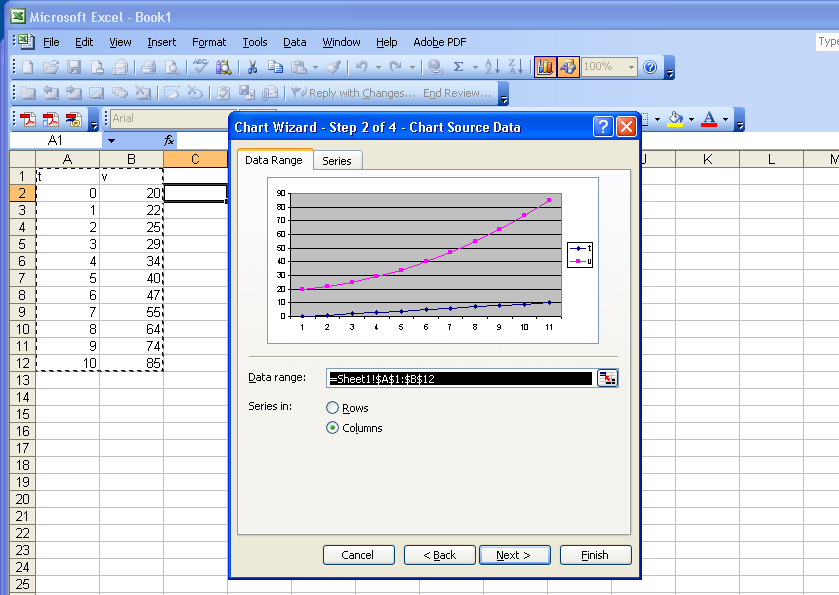Click the first Adobe PDF convert icon
The image size is (839, 595).
pyautogui.click(x=27, y=119)
